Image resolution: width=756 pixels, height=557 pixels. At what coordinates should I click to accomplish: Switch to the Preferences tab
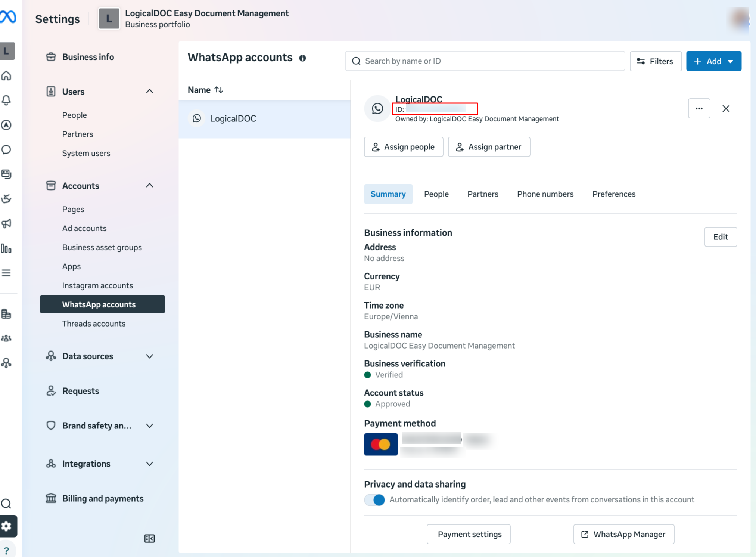[614, 194]
